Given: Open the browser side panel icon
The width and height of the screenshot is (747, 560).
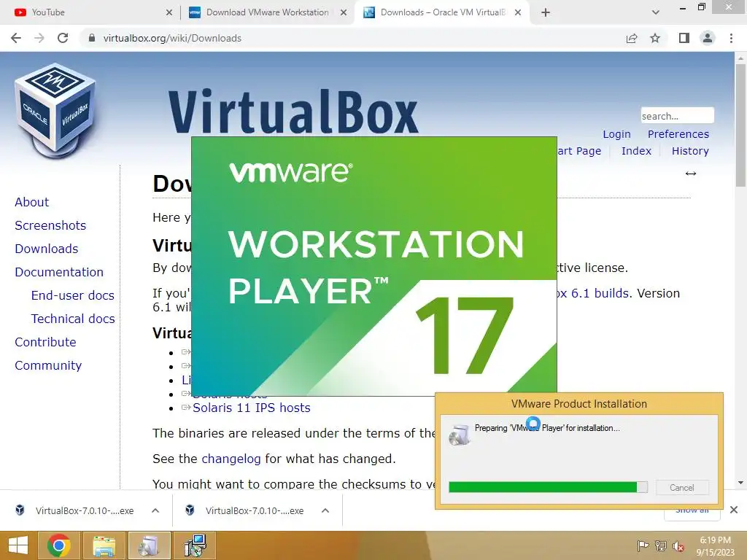Looking at the screenshot, I should point(684,38).
